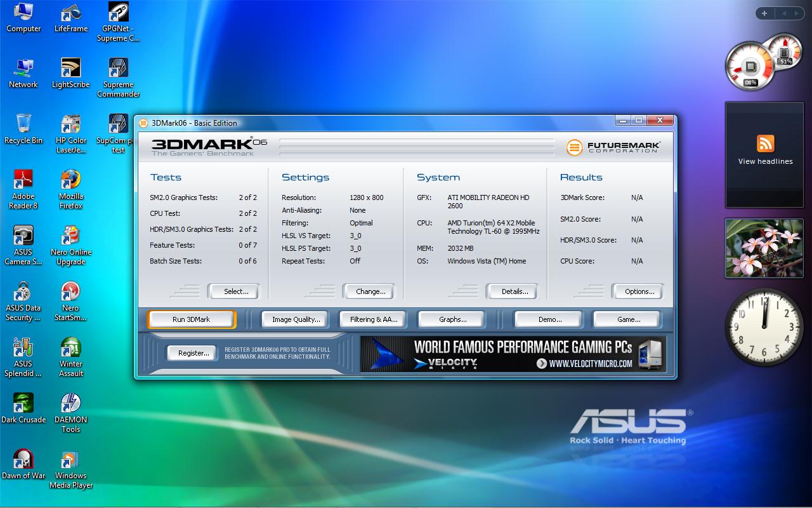The image size is (812, 508).
Task: Click the Resolution value 1280 x 800
Action: [x=367, y=197]
